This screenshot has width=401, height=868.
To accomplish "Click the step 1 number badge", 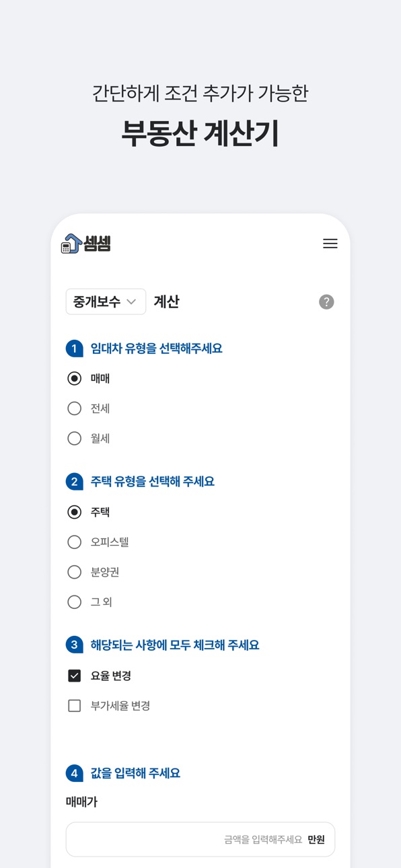I will 75,349.
